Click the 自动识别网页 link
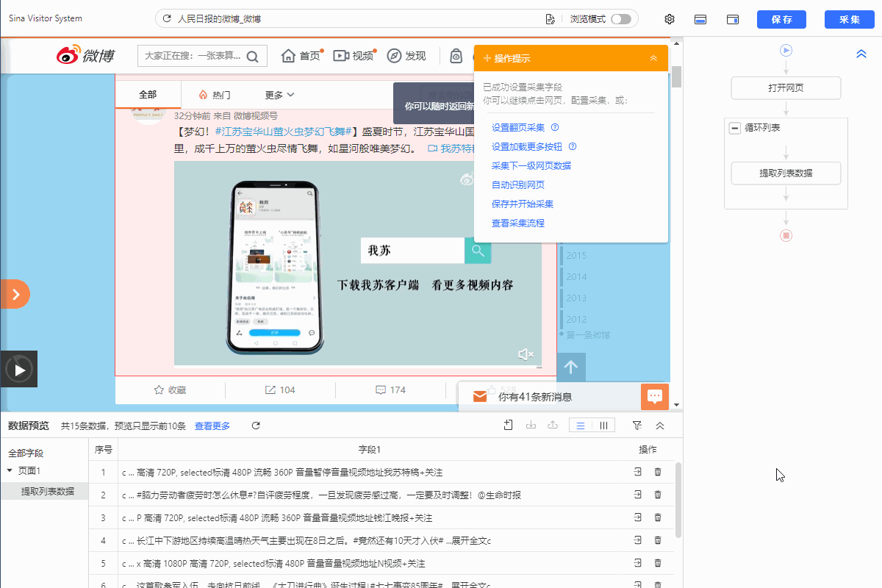The width and height of the screenshot is (882, 588). click(x=518, y=184)
